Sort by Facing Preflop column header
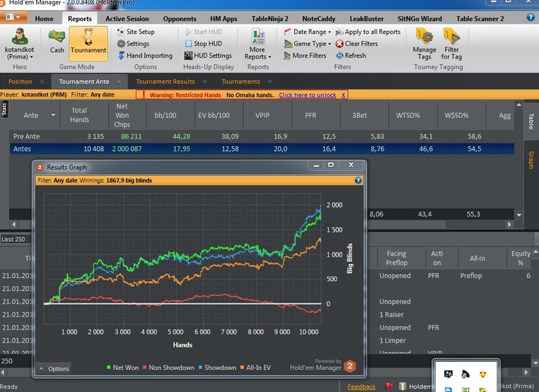The image size is (539, 392). (397, 258)
